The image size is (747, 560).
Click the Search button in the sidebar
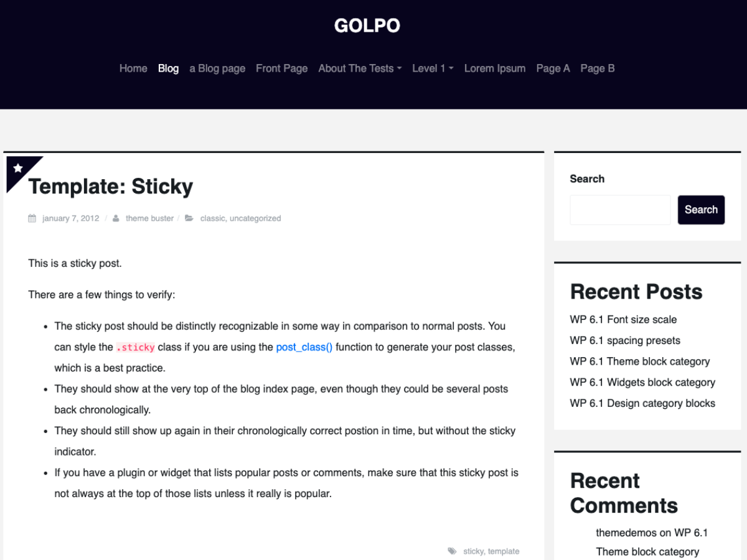(x=701, y=210)
